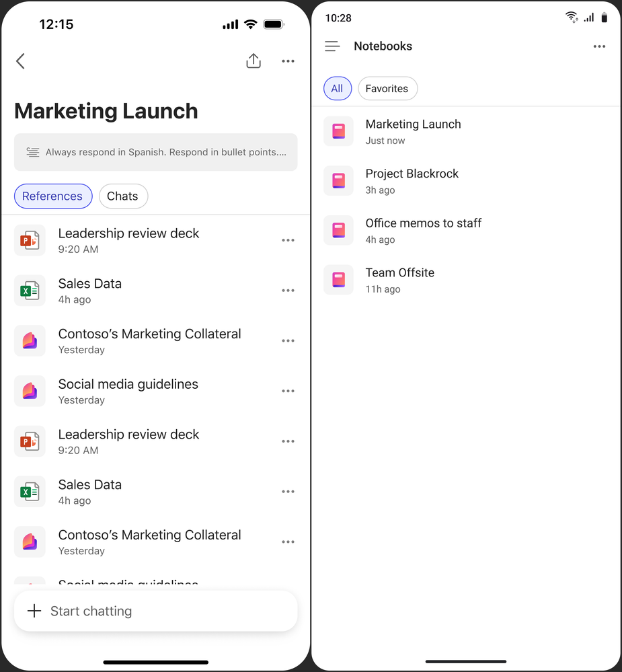
Task: Tap the share icon in the header
Action: pyautogui.click(x=254, y=61)
